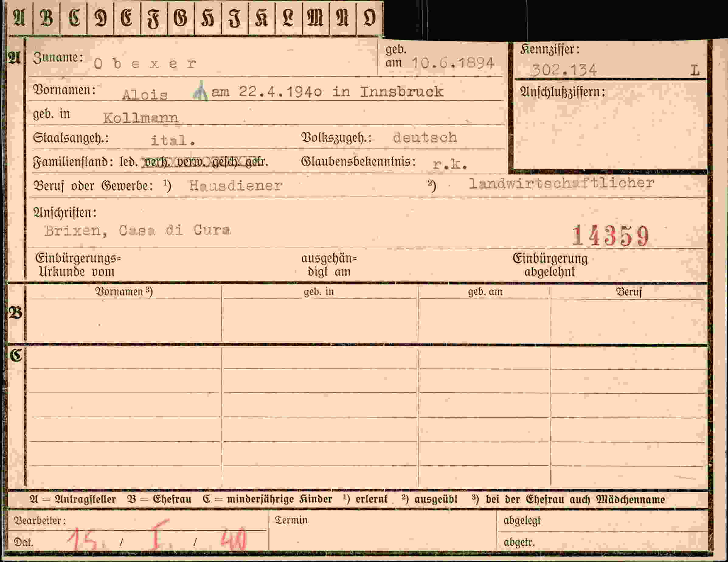728x562 pixels.
Task: Click the H index tab at top
Action: click(x=208, y=18)
